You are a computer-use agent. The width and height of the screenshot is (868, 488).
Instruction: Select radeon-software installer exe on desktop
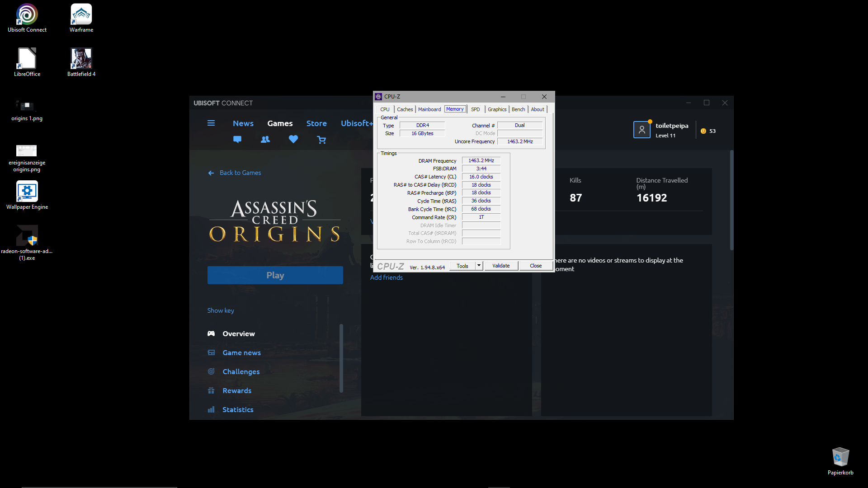click(27, 243)
